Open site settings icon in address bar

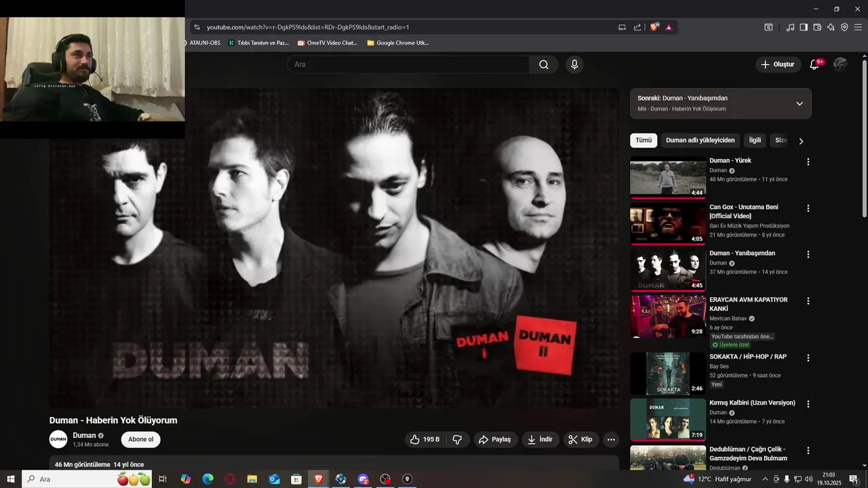click(x=197, y=27)
